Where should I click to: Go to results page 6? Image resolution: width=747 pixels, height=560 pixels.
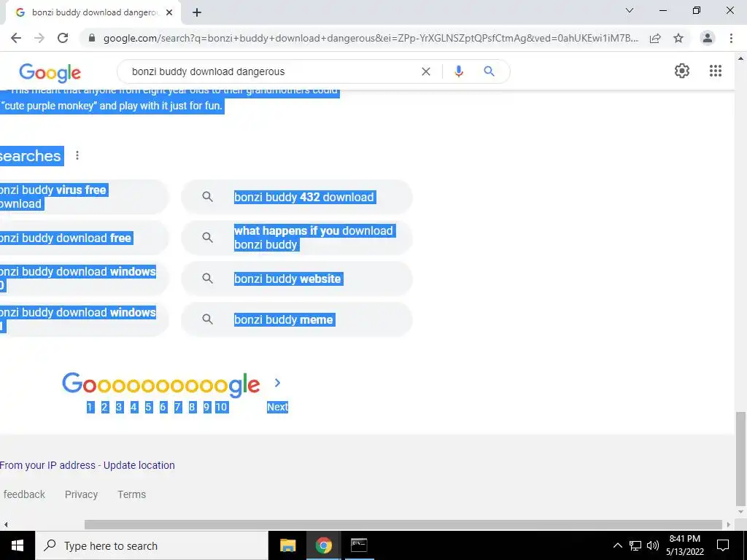[163, 407]
